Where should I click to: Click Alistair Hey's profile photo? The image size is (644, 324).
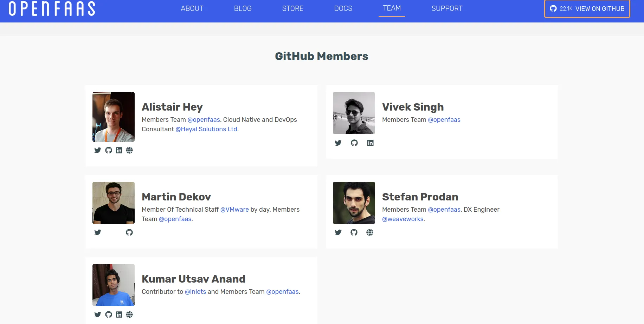[114, 117]
